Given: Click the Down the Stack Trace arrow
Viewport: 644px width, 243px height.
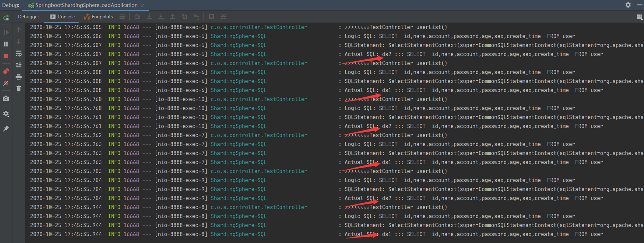Looking at the screenshot, I should tap(19, 42).
